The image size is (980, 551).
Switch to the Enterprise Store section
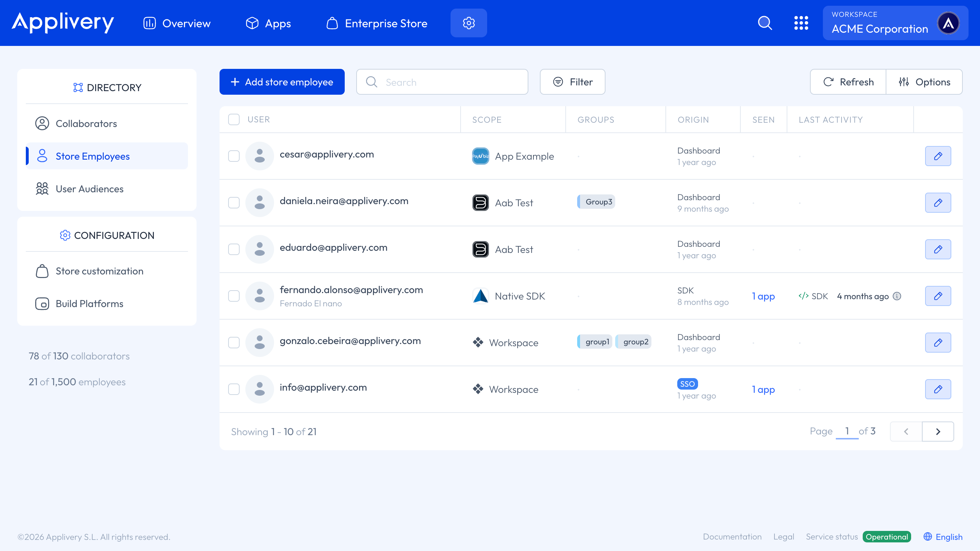pos(377,23)
